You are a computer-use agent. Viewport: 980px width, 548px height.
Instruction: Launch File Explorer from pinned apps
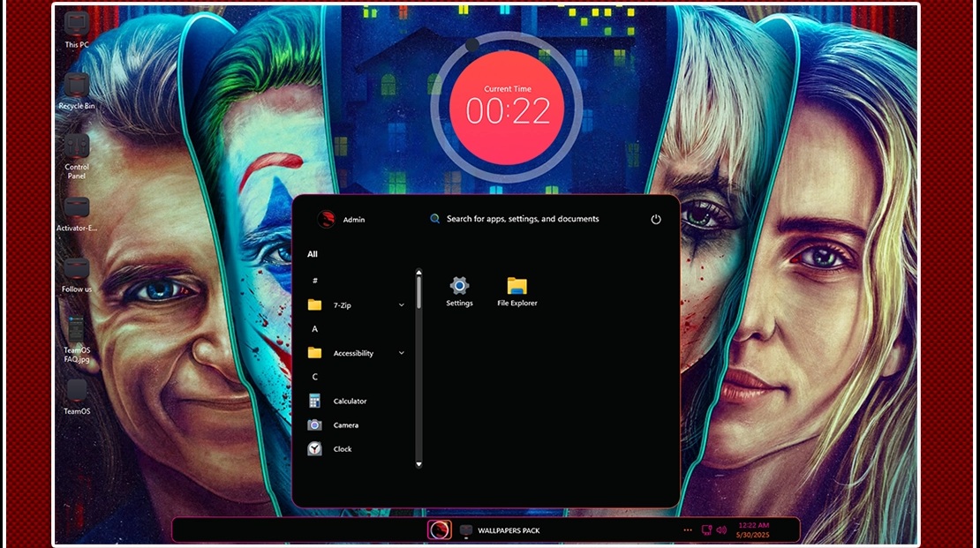[517, 290]
